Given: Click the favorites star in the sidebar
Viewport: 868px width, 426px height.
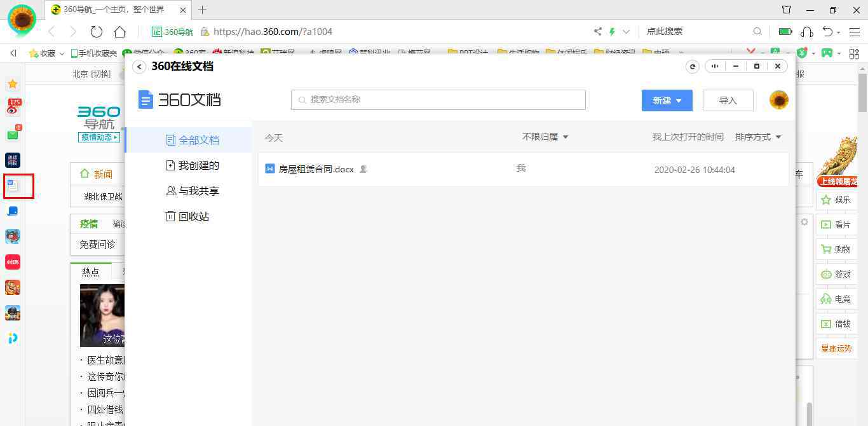Looking at the screenshot, I should (x=13, y=84).
